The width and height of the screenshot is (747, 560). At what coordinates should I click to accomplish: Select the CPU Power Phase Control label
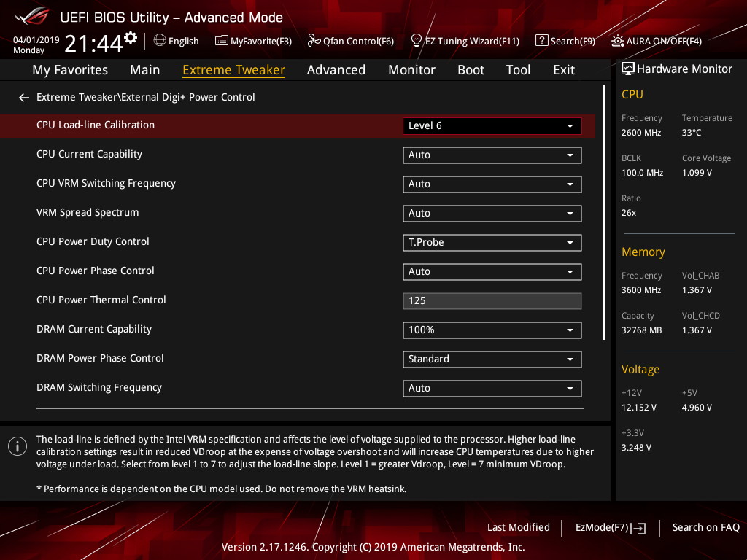[x=96, y=271]
